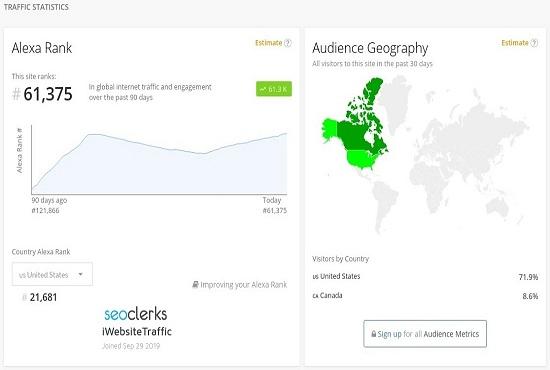This screenshot has width=550, height=370.
Task: Click the global rank number 61,375
Action: (48, 94)
